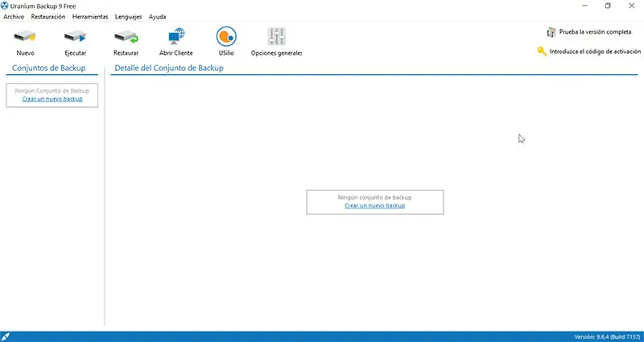
Task: Click the Uranium Backup title bar logo
Action: coord(5,6)
